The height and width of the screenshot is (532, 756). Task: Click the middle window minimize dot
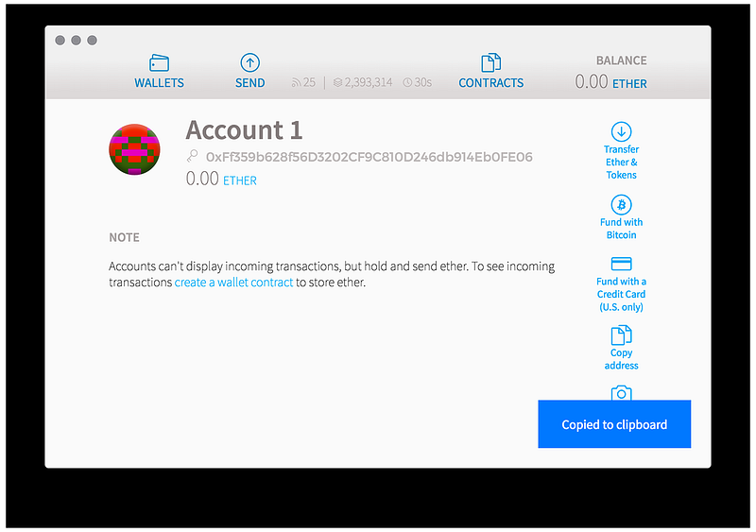[76, 40]
